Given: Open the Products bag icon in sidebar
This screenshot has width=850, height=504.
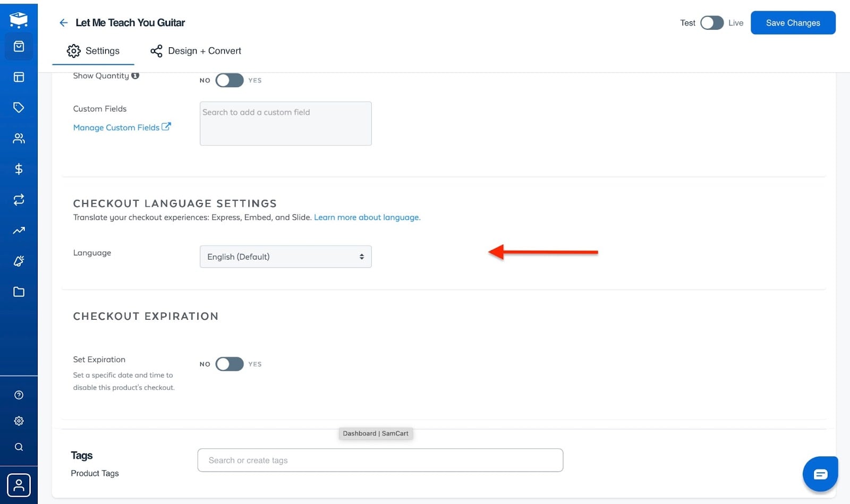Looking at the screenshot, I should [x=19, y=47].
